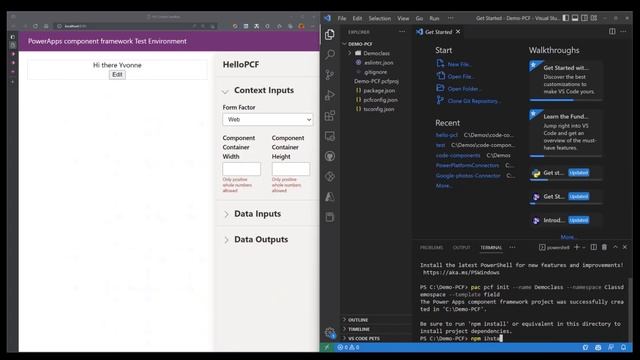Open the notifications bell in status bar
This screenshot has width=640, height=360.
point(624,347)
